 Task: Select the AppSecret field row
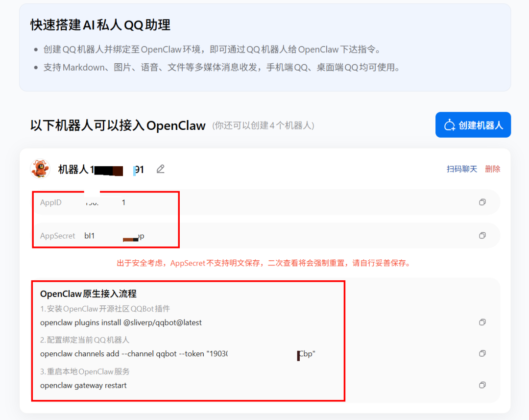click(196, 235)
